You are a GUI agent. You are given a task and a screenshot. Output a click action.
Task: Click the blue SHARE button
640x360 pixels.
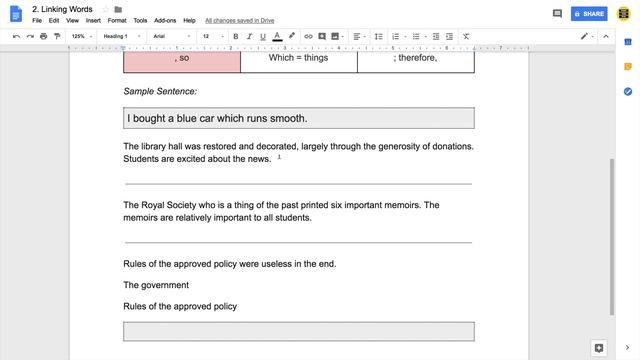pos(589,14)
